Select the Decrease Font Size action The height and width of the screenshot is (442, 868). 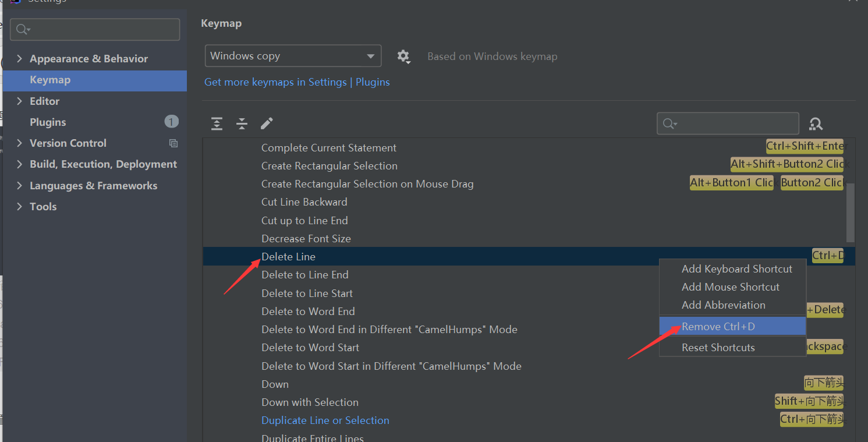[x=306, y=239]
